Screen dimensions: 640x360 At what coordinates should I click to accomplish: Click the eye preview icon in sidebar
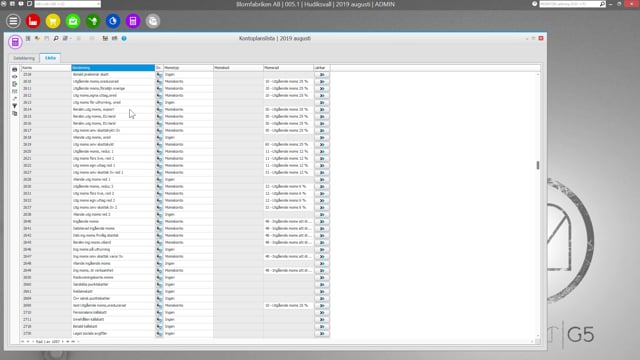(x=15, y=77)
